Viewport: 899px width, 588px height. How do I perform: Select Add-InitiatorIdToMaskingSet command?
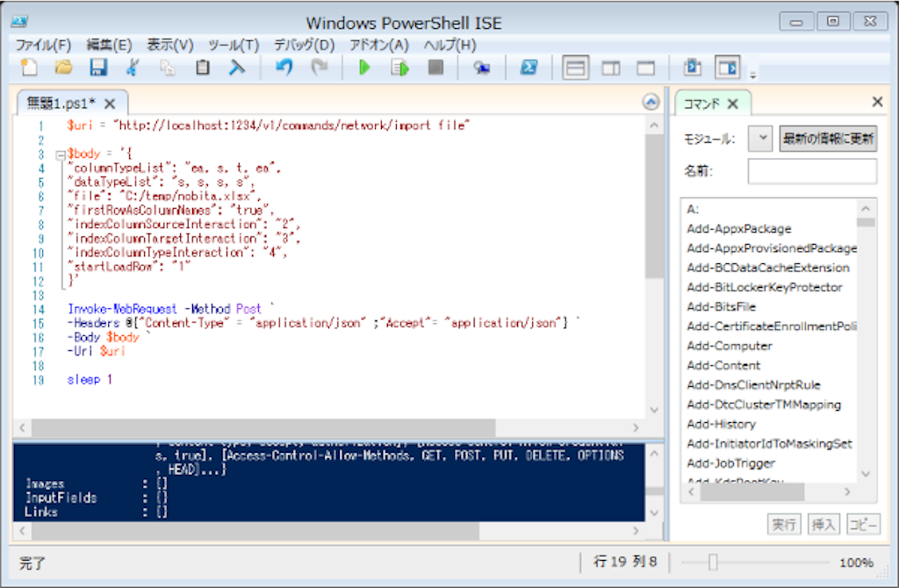click(769, 443)
